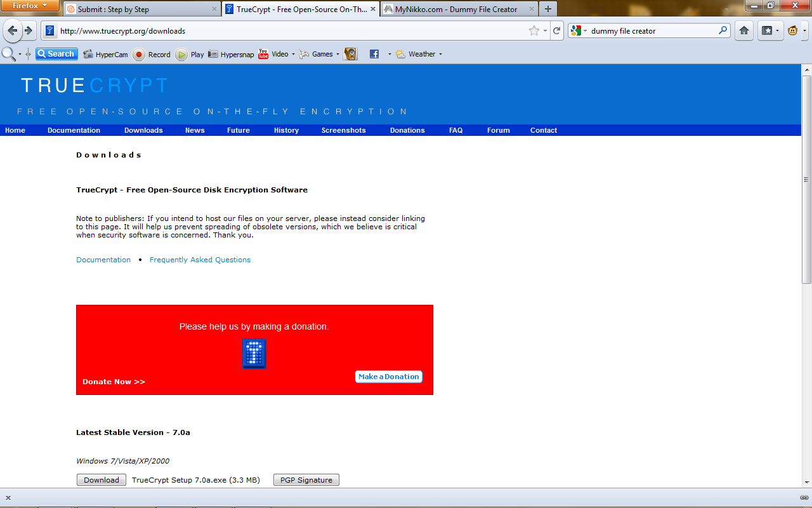The width and height of the screenshot is (812, 508).
Task: Click the blue Search button on the toolbar
Action: (x=56, y=54)
